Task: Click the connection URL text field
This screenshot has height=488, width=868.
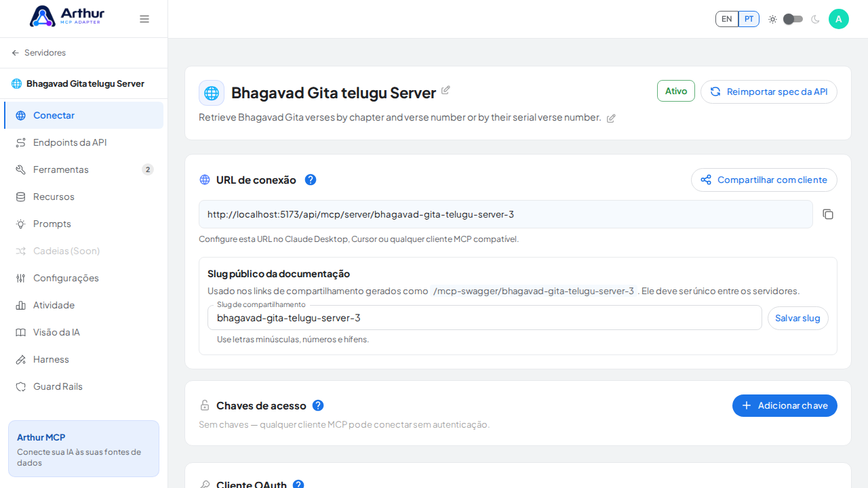Action: click(506, 214)
